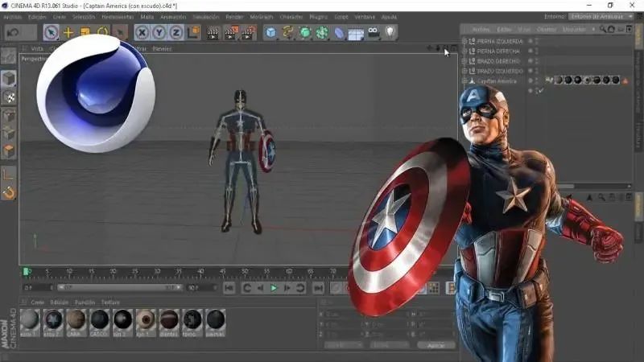Open the Edición menu

coord(37,17)
